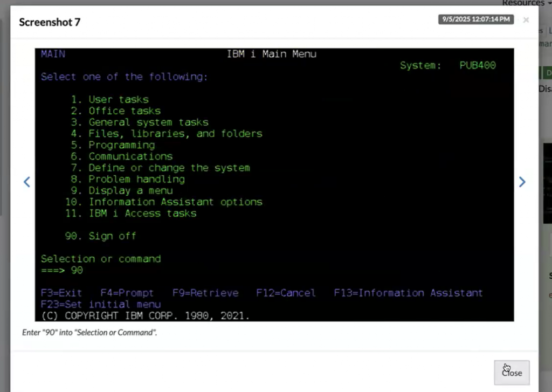Advance to next screenshot with right arrow
This screenshot has height=392, width=552.
(x=521, y=182)
